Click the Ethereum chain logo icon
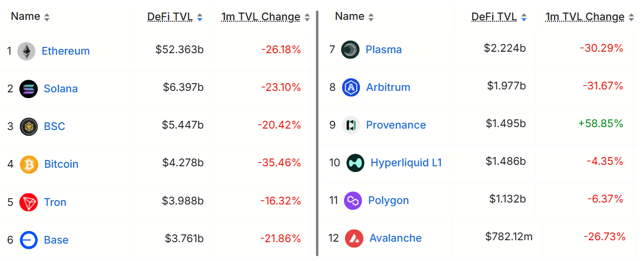This screenshot has width=644, height=261. pos(27,51)
